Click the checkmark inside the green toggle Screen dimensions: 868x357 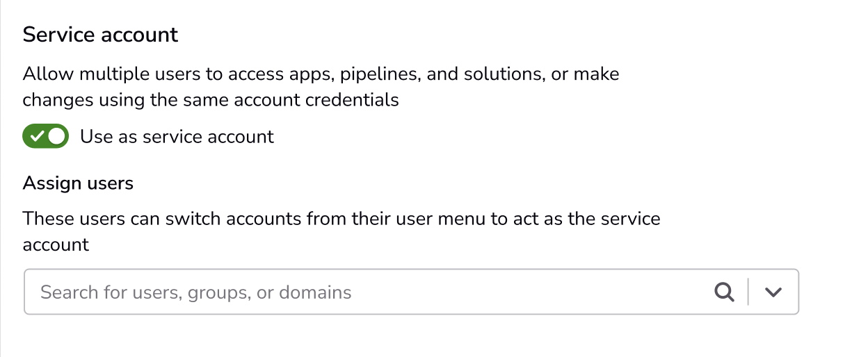tap(38, 136)
